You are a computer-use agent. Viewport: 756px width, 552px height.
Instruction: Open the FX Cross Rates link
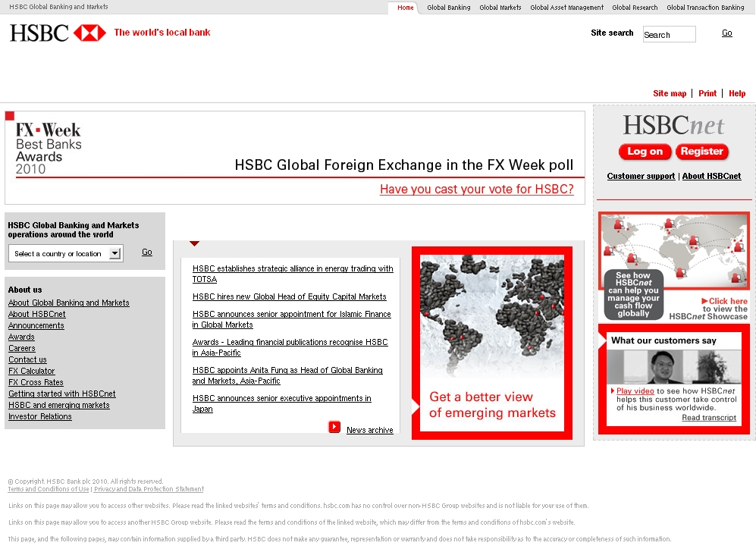tap(36, 382)
